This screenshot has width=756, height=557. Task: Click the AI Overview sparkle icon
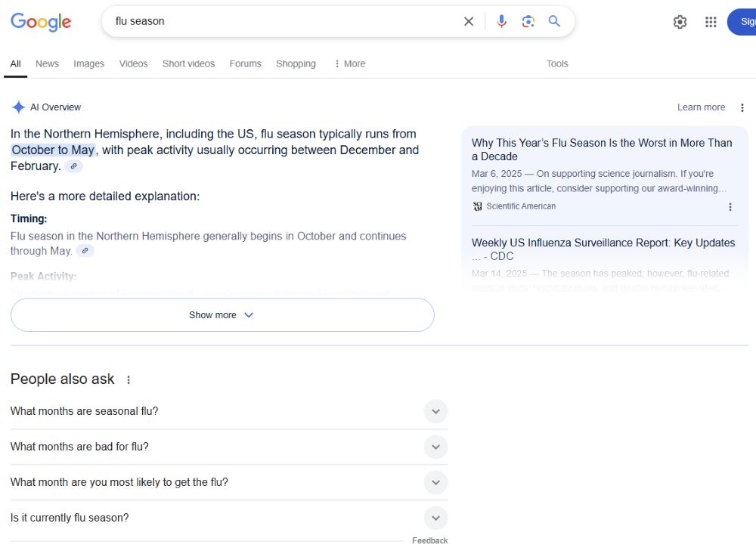point(18,107)
